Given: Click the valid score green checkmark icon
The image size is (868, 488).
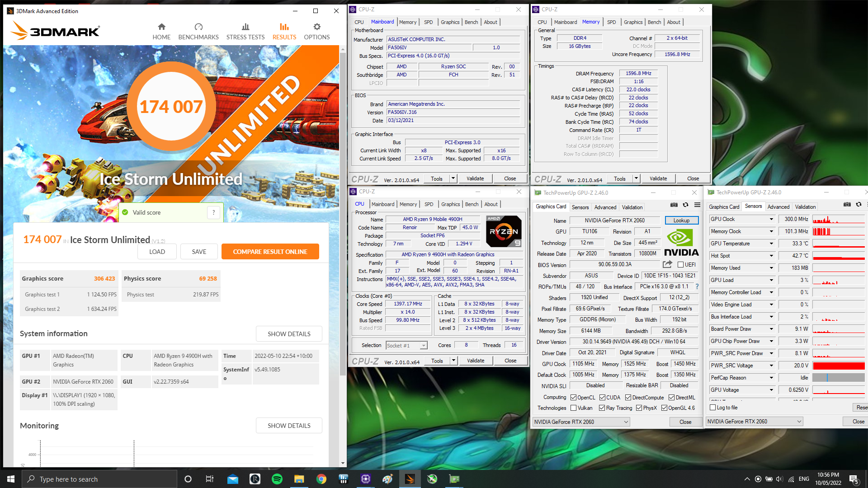Looking at the screenshot, I should click(x=125, y=212).
